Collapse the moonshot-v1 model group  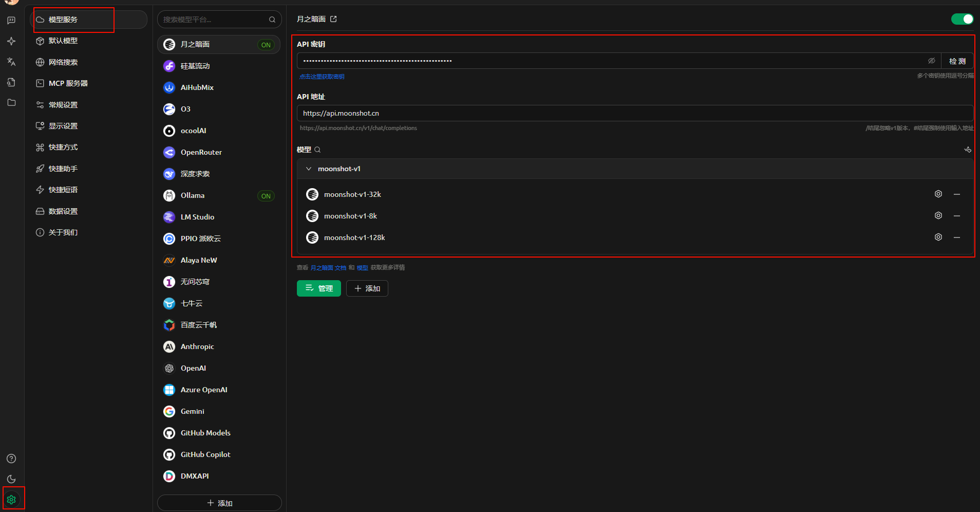(309, 169)
